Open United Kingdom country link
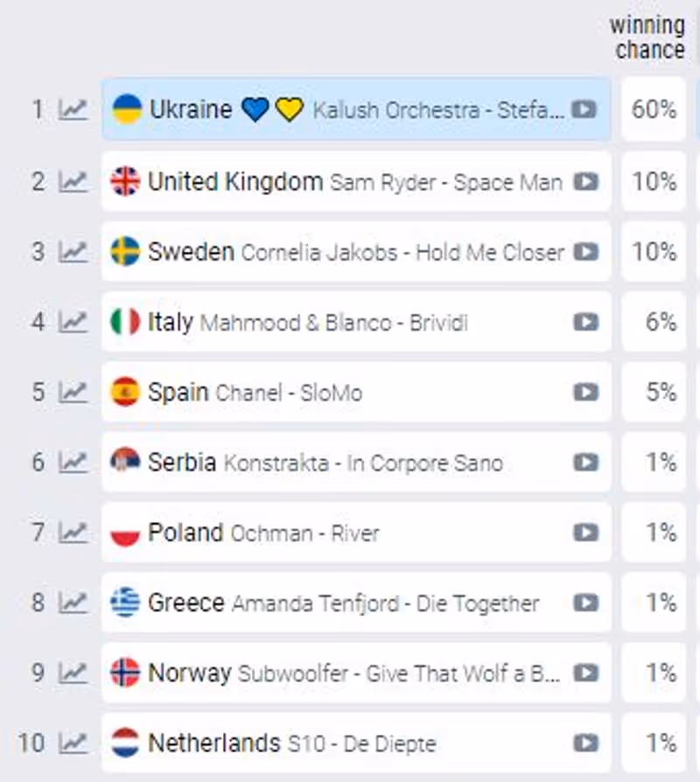Image resolution: width=700 pixels, height=782 pixels. [x=234, y=182]
